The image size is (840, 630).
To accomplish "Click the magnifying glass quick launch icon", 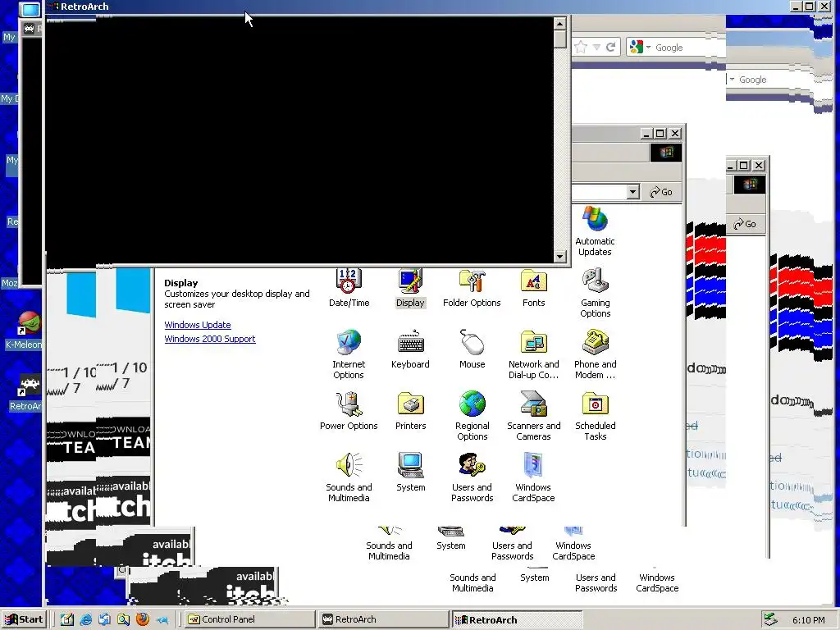I will (x=124, y=619).
